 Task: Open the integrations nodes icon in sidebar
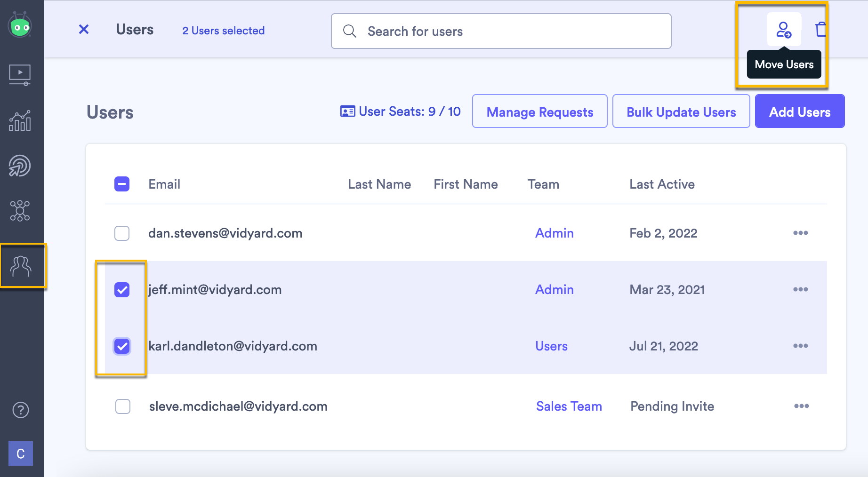(x=20, y=211)
